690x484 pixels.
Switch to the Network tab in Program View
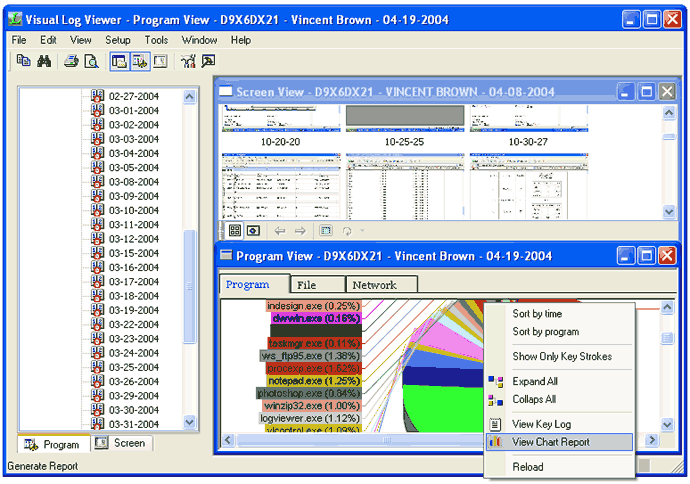pyautogui.click(x=382, y=285)
